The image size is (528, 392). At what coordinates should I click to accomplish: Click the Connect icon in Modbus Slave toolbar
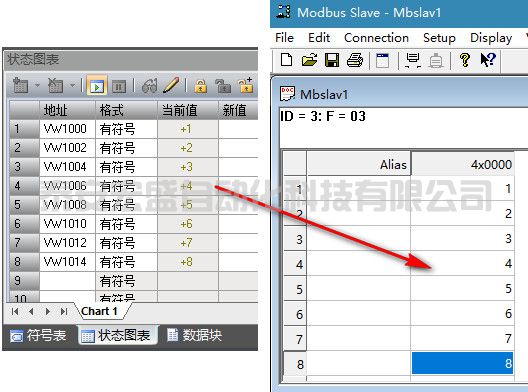pyautogui.click(x=413, y=60)
